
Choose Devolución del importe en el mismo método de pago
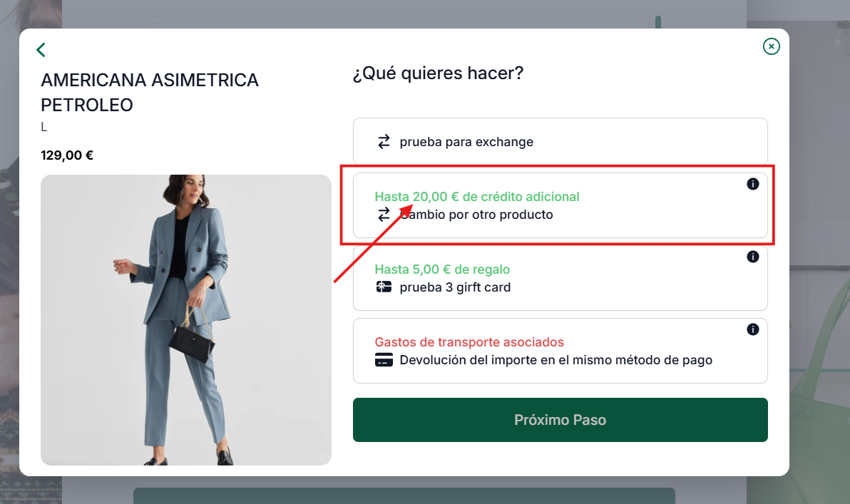click(560, 351)
